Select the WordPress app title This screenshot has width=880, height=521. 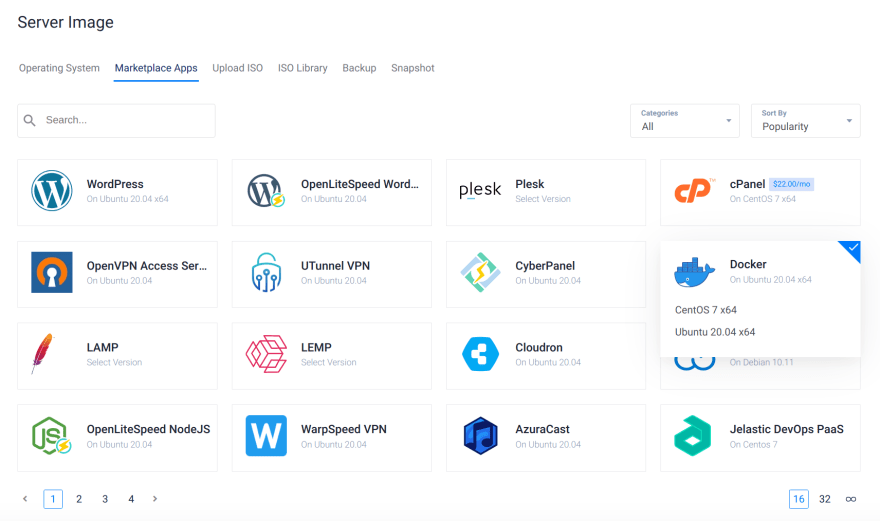point(114,184)
